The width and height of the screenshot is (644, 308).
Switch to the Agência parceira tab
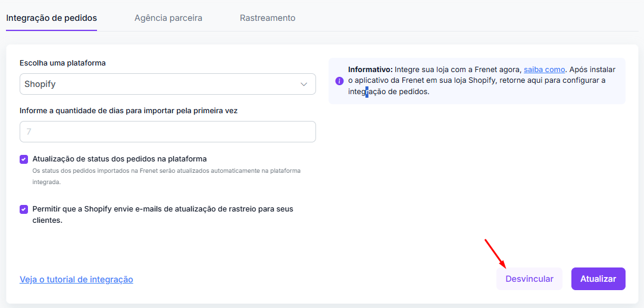[168, 18]
